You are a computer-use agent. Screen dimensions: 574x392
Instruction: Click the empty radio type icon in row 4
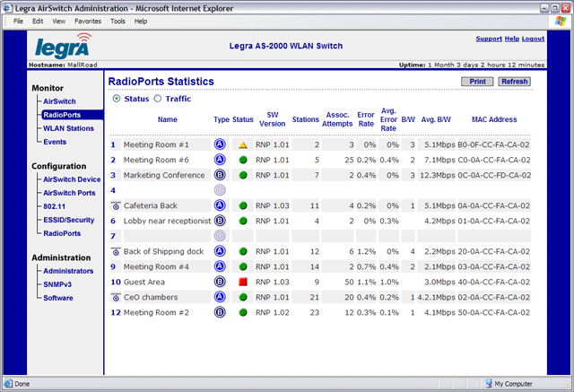[x=220, y=190]
